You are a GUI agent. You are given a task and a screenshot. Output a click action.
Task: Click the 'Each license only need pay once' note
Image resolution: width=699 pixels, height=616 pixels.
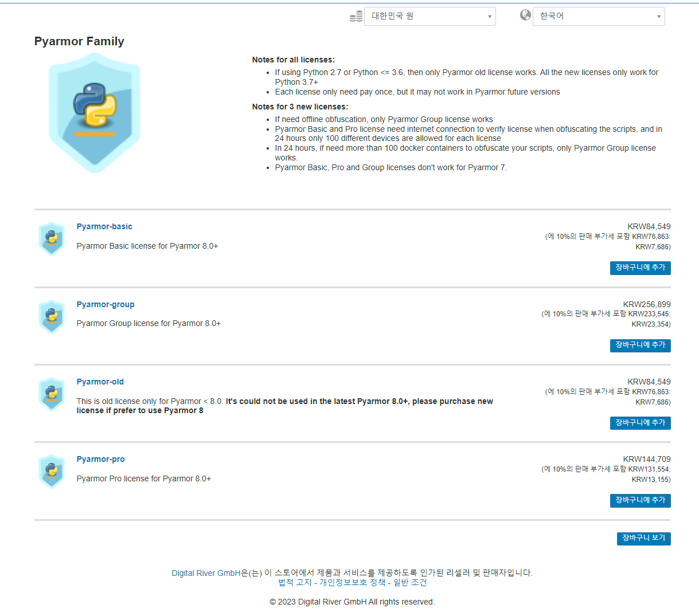coord(417,92)
